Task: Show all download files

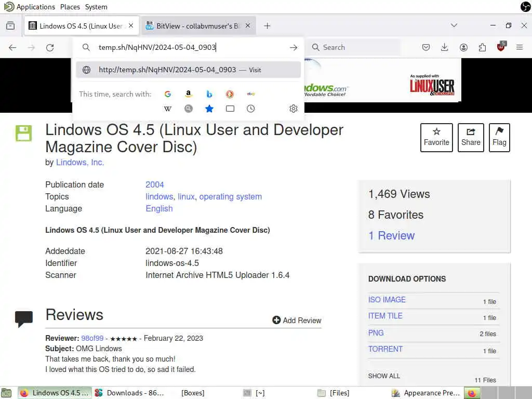Action: pos(384,376)
